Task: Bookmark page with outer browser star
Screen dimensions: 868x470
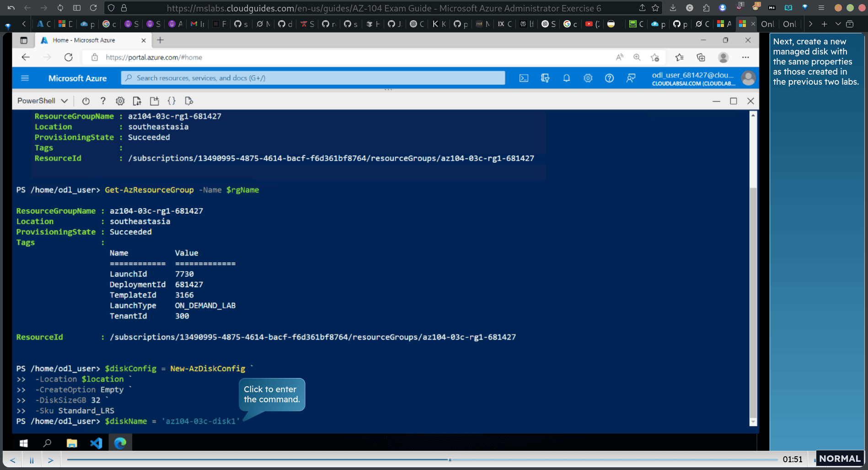Action: (x=656, y=8)
